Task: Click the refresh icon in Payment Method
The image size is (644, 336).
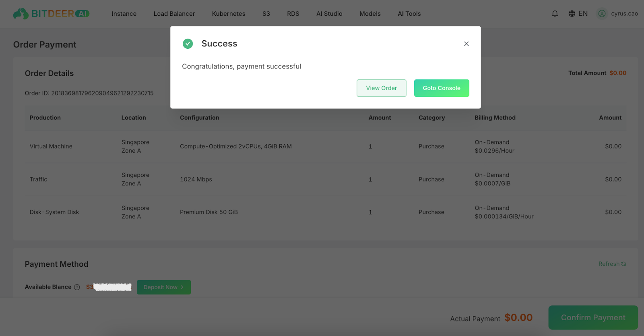Action: [623, 264]
